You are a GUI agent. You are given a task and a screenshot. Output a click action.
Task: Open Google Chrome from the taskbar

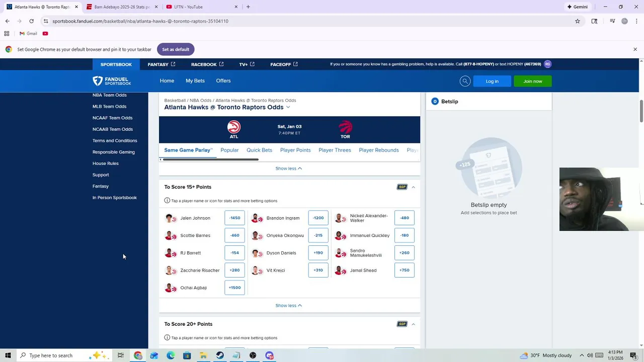(x=138, y=355)
